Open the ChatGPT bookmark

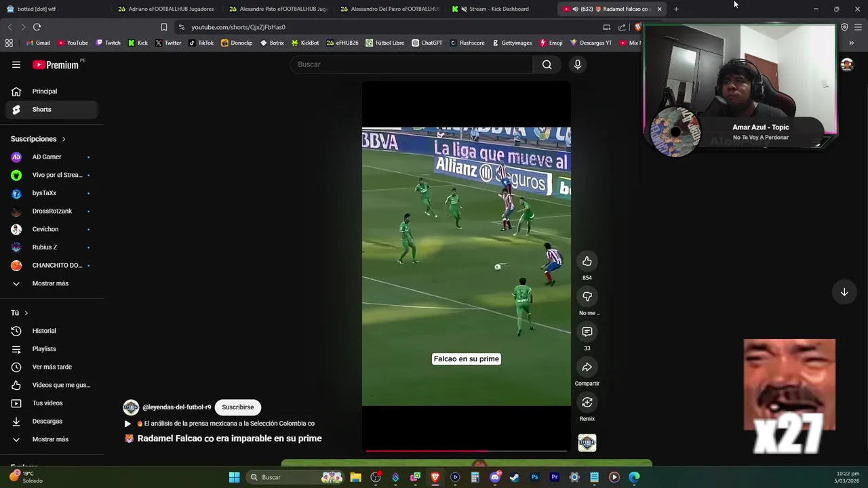coord(427,43)
